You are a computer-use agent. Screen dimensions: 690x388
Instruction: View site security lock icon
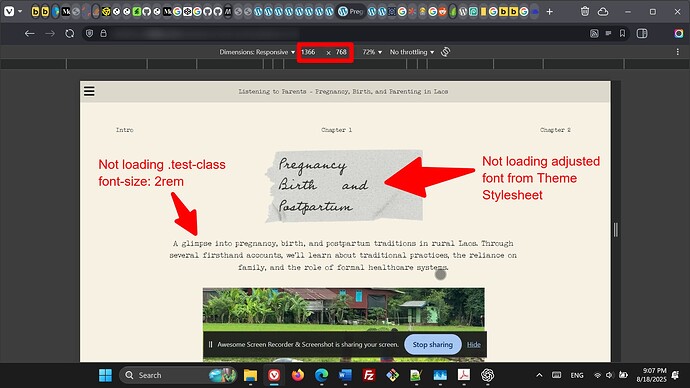pos(103,33)
